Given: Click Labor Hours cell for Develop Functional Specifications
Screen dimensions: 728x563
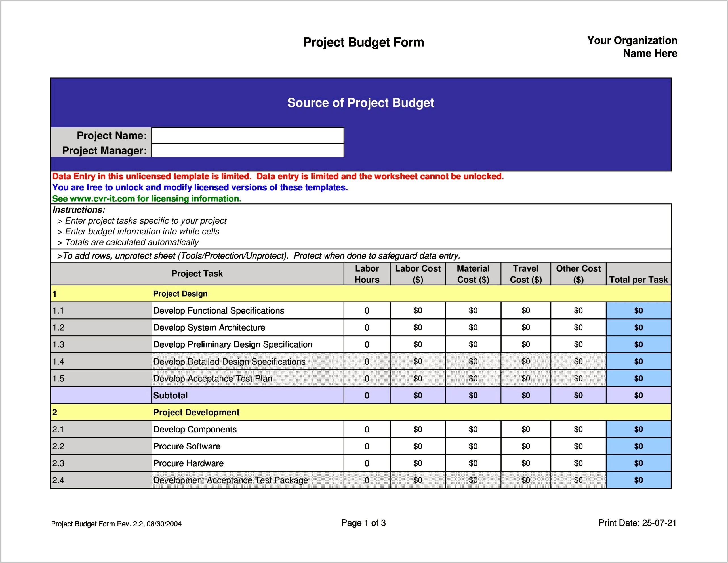Looking at the screenshot, I should tap(367, 311).
